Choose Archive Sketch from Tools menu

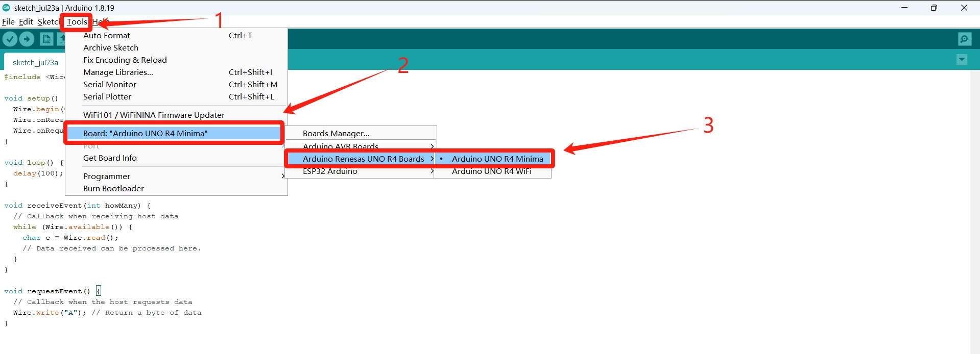[176, 47]
